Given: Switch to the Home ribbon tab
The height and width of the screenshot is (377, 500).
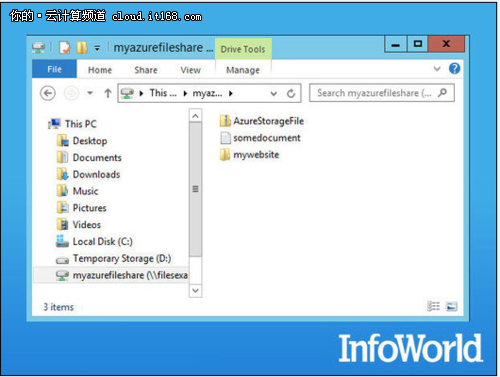Looking at the screenshot, I should [100, 70].
